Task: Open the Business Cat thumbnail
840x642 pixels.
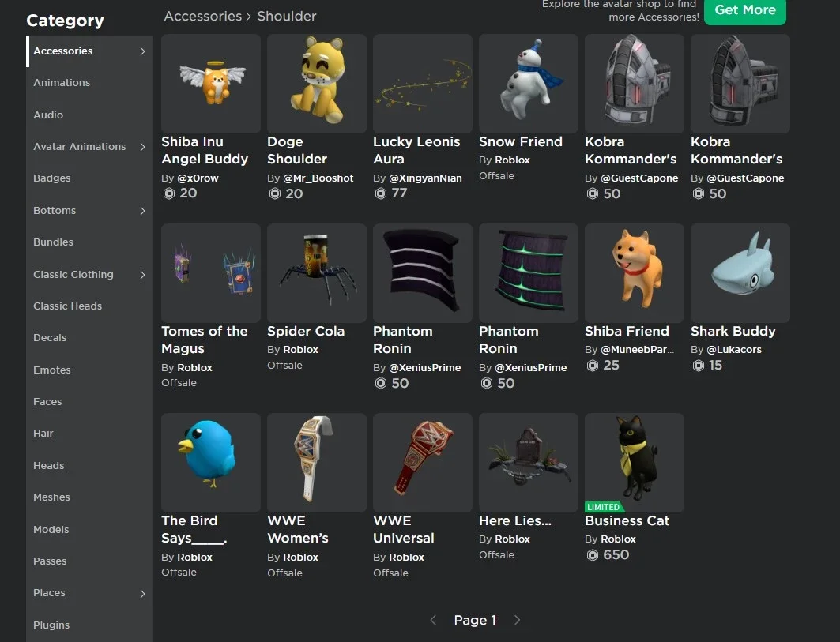Action: pyautogui.click(x=635, y=463)
